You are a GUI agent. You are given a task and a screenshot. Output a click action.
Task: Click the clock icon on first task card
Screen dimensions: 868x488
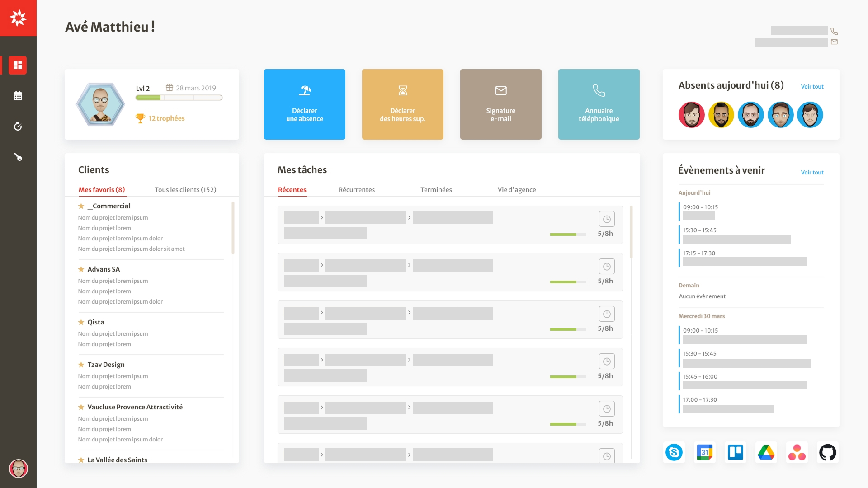pos(607,219)
